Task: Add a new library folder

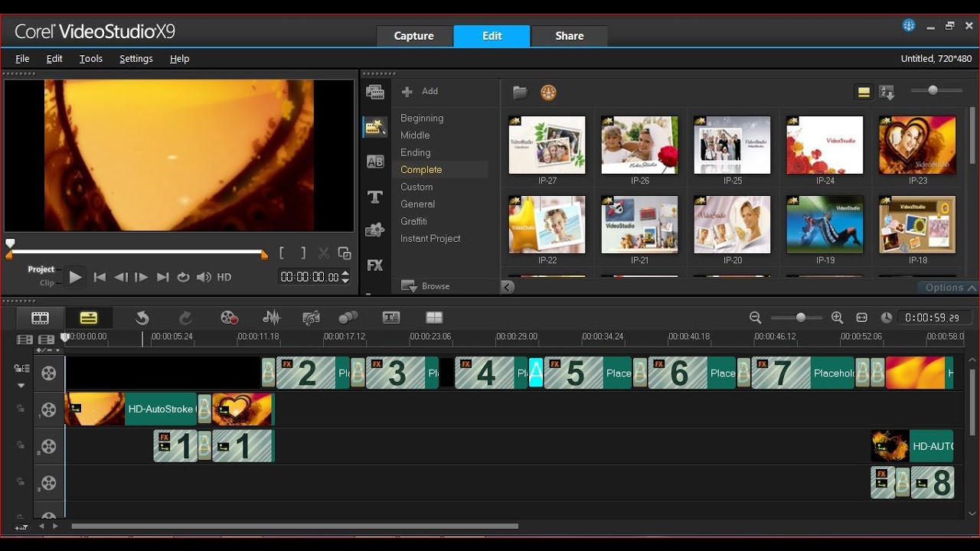Action: tap(420, 92)
